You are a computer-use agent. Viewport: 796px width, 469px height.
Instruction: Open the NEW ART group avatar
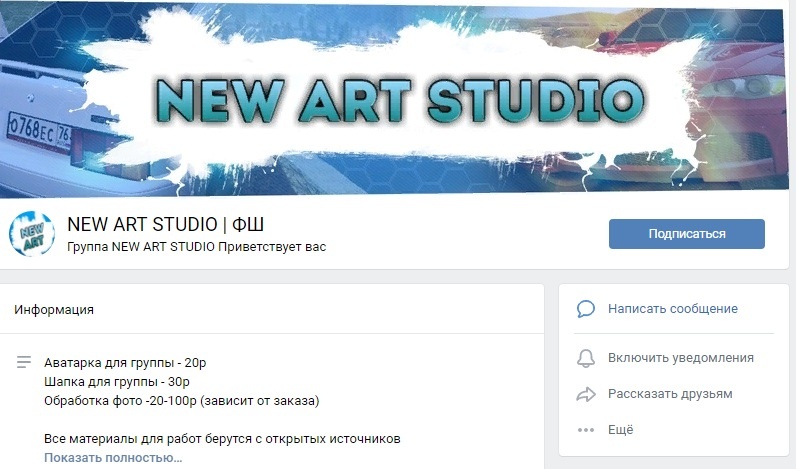point(31,234)
